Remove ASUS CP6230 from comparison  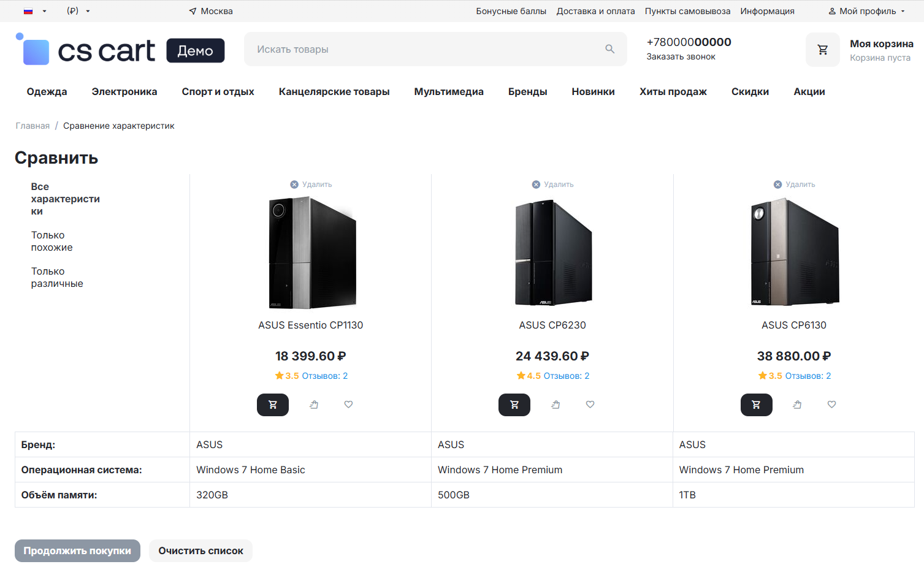(552, 185)
